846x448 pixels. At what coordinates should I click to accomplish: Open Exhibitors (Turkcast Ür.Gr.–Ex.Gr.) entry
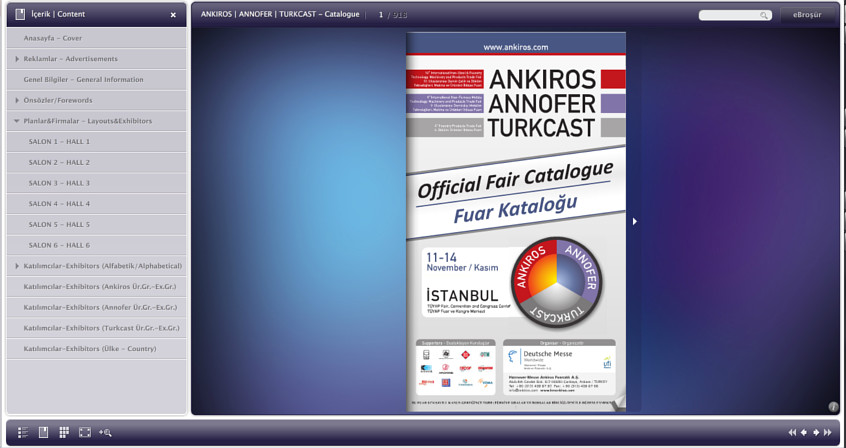97,328
